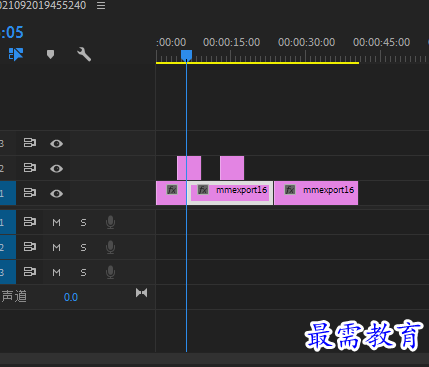The image size is (429, 367).
Task: Open the sequence panel hamburger menu
Action: tap(101, 5)
